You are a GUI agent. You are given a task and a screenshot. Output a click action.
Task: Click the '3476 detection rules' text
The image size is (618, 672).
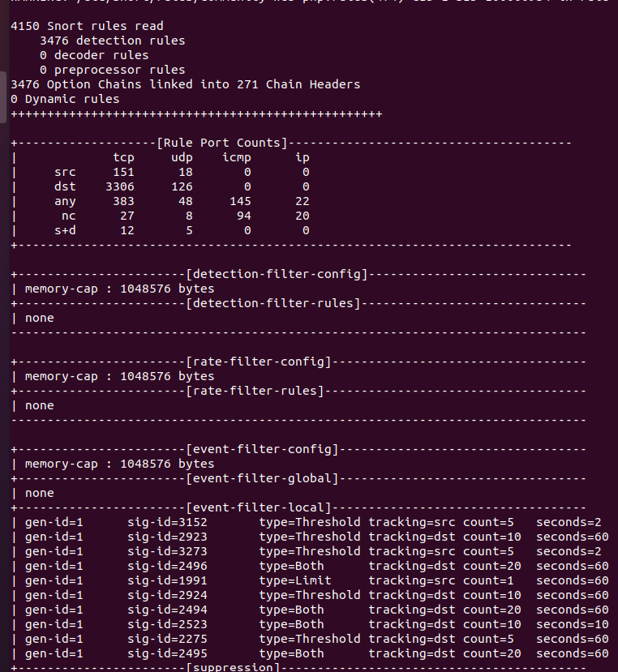pos(112,41)
